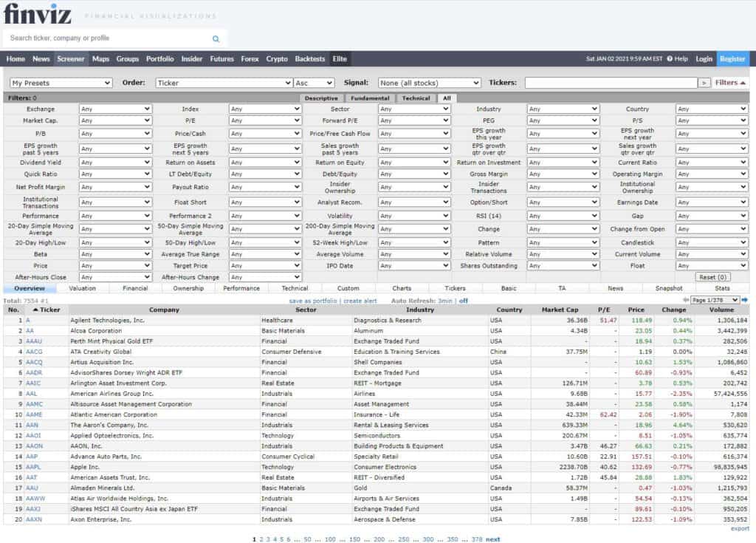This screenshot has height=543, width=756.
Task: Open the Order Ticker dropdown
Action: point(224,83)
